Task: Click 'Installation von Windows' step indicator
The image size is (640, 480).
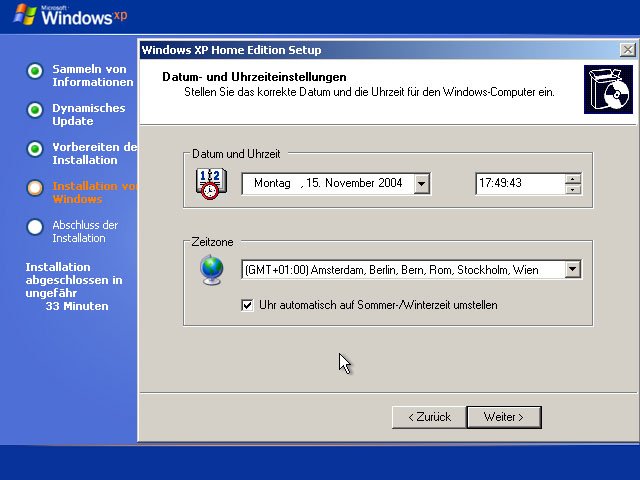Action: pos(35,187)
